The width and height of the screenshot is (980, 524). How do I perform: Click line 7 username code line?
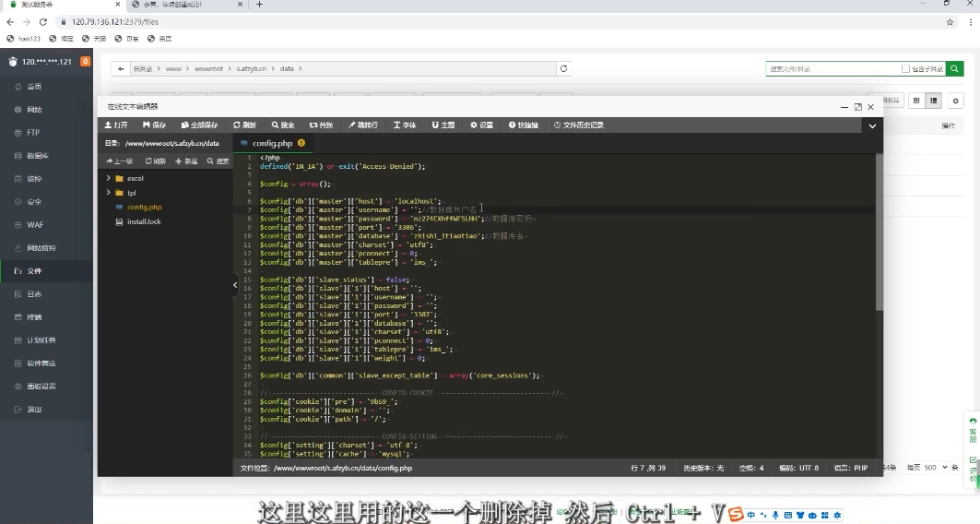click(x=368, y=210)
